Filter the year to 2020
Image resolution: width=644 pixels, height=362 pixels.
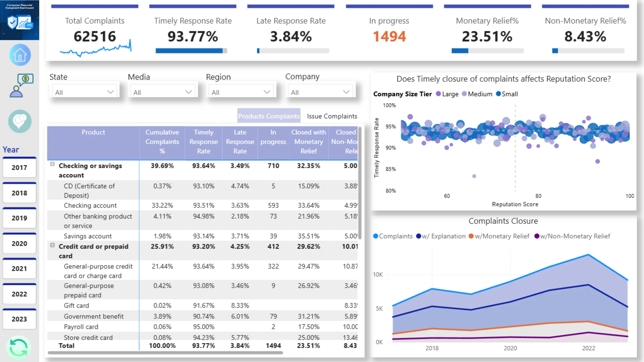[x=19, y=244]
